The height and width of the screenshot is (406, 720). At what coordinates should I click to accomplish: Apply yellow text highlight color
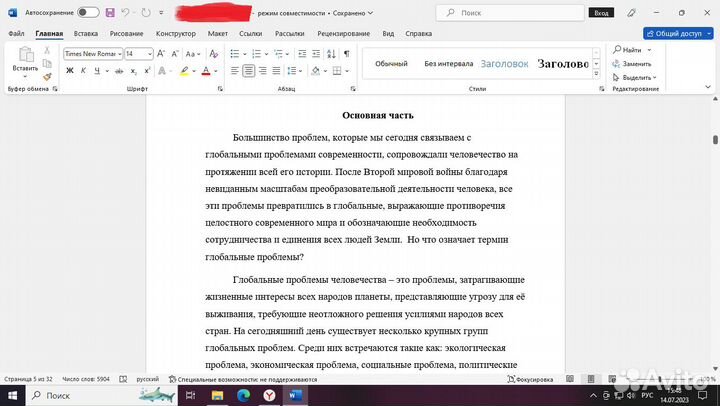pos(184,71)
